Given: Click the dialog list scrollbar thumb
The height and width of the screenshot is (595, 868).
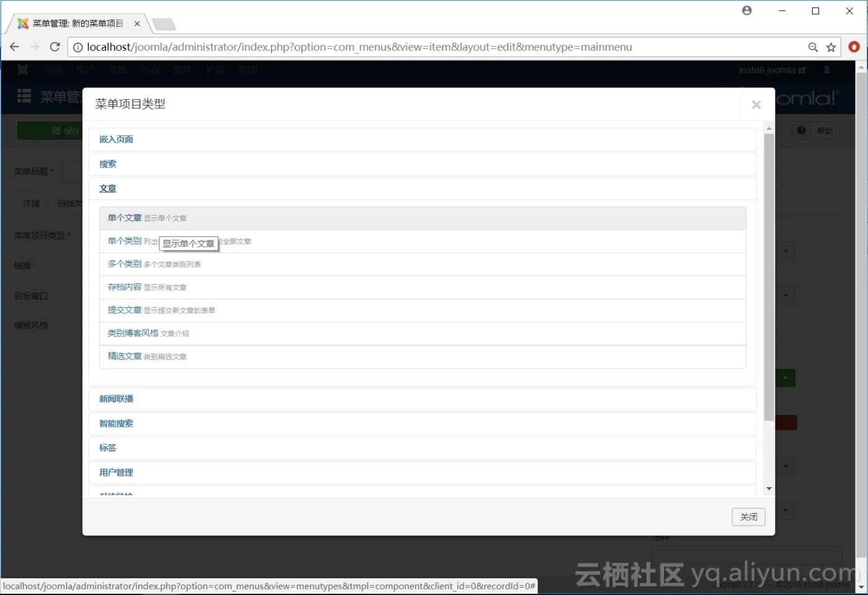Looking at the screenshot, I should (x=769, y=277).
